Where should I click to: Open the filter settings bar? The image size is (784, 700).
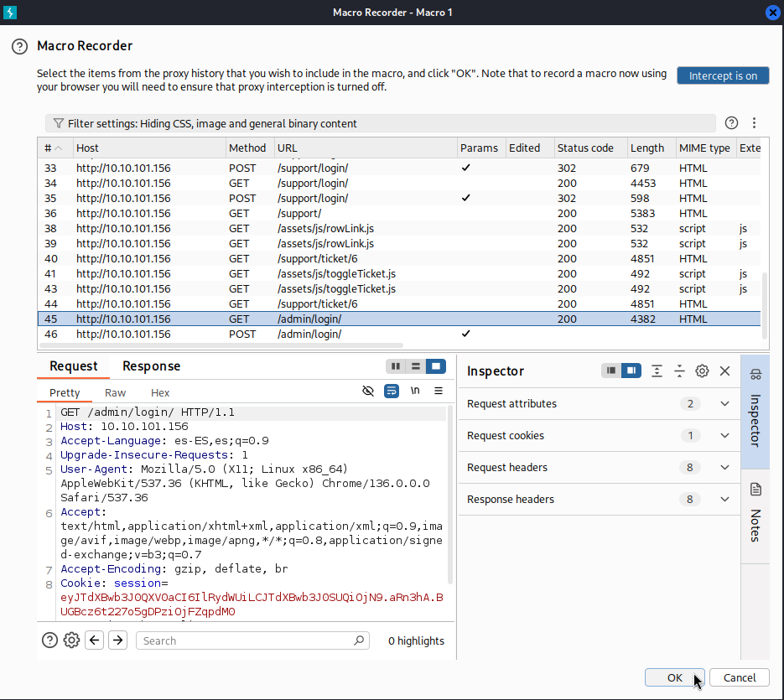(x=380, y=123)
